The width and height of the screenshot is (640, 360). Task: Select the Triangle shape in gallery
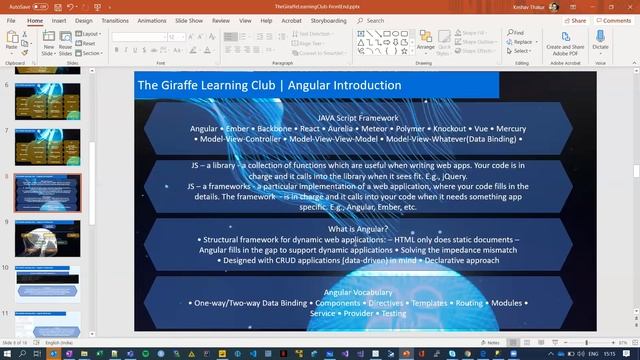tap(361, 42)
